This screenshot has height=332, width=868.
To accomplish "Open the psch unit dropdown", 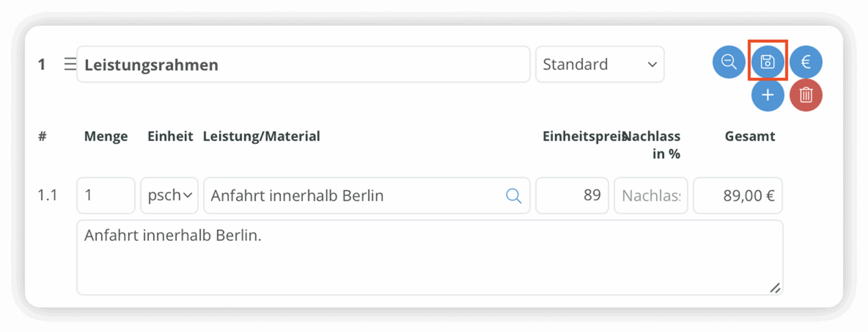I will [x=170, y=195].
